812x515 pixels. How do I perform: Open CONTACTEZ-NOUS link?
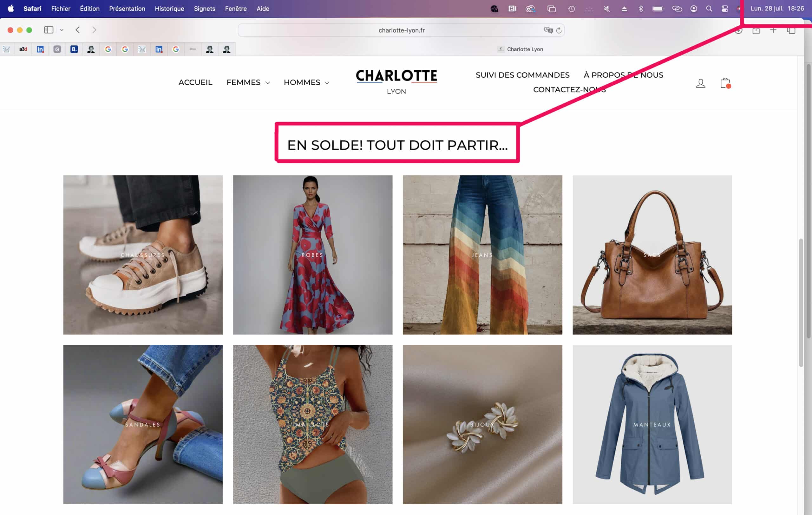569,90
